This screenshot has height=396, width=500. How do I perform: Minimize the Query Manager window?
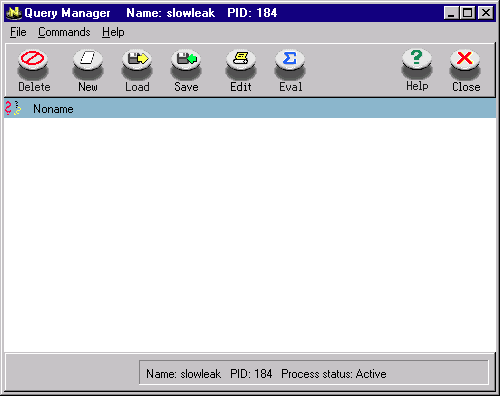[x=452, y=13]
